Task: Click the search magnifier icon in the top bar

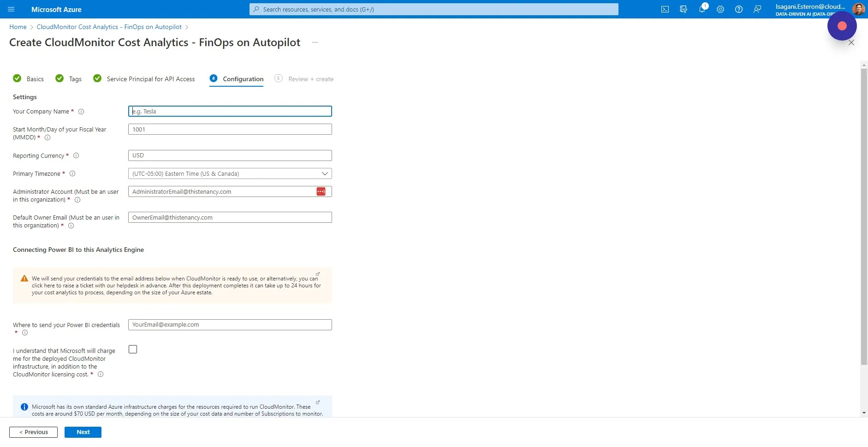Action: [256, 9]
